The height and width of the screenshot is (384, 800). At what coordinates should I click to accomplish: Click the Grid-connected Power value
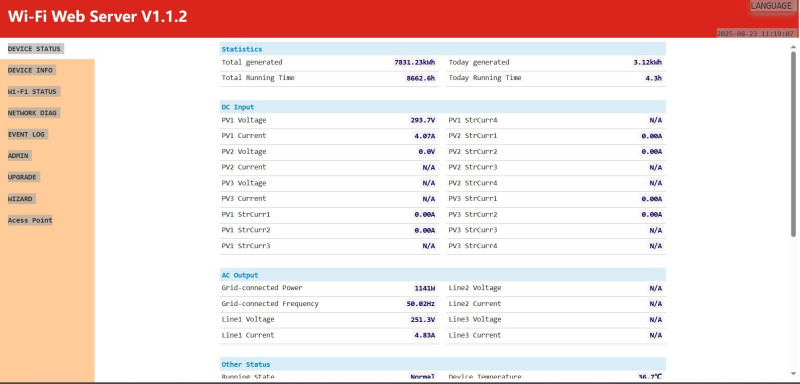click(424, 288)
